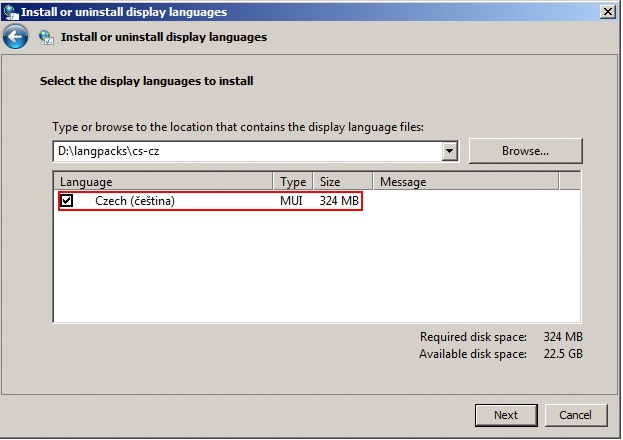Viewport: 623px width, 440px height.
Task: Open the Browse... folder dialog
Action: coord(526,151)
